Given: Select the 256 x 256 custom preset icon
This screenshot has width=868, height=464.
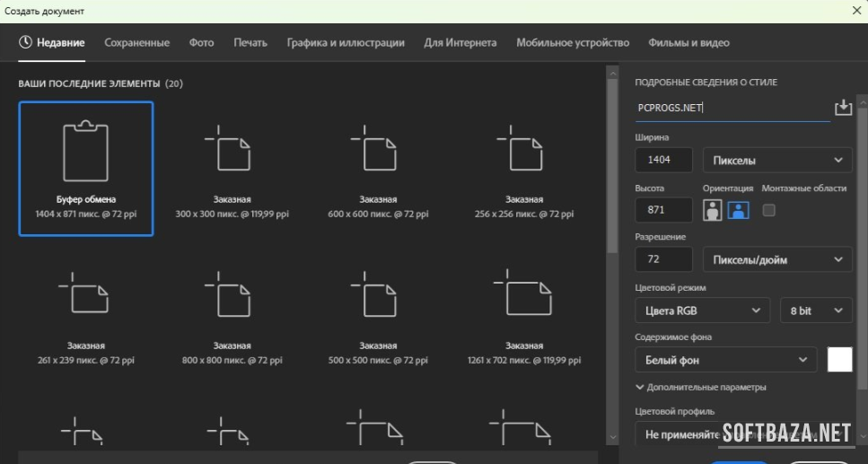Looking at the screenshot, I should [x=523, y=149].
